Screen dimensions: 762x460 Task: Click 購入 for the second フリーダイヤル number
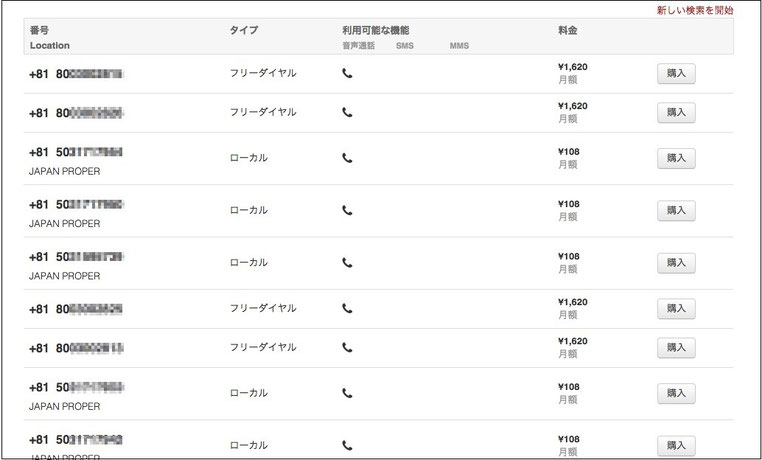point(676,112)
